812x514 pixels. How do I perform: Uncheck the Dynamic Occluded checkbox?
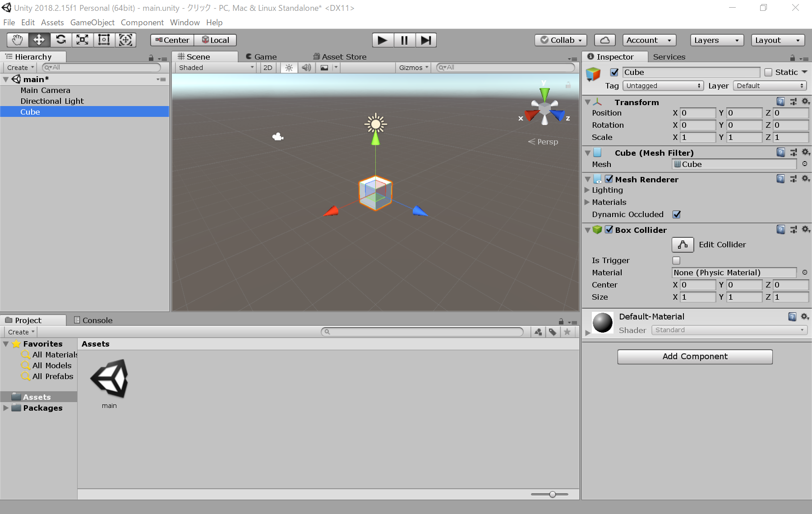pos(676,214)
